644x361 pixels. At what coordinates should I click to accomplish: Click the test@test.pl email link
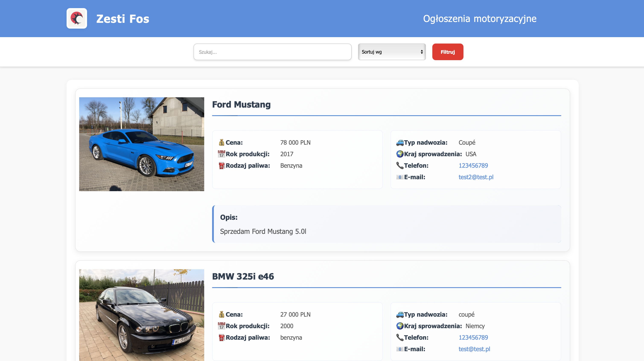(x=474, y=349)
